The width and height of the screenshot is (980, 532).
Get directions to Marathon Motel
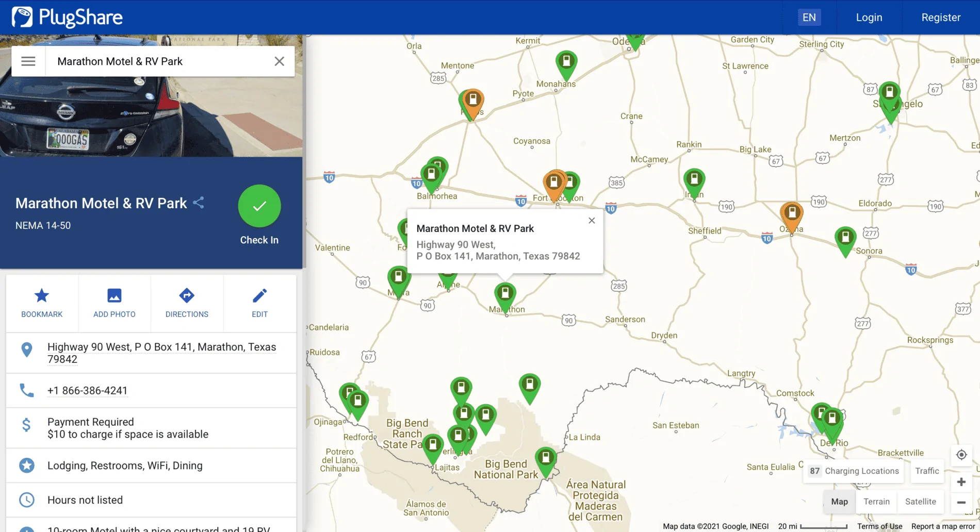click(187, 303)
